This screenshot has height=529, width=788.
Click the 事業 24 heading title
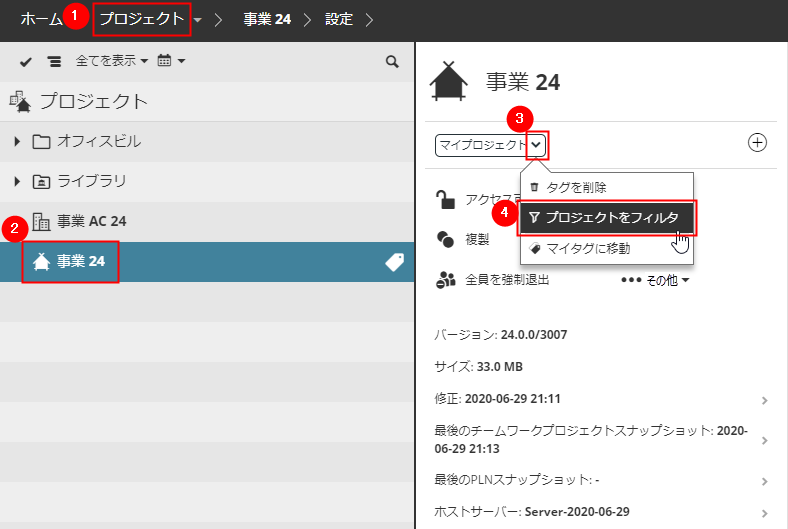(523, 82)
